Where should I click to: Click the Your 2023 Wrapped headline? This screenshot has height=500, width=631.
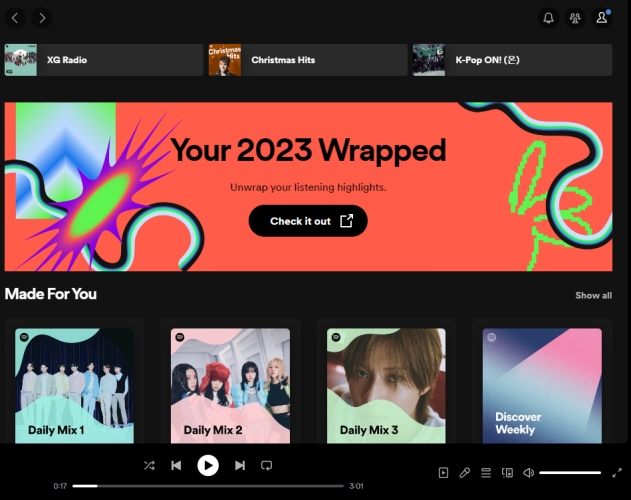309,151
